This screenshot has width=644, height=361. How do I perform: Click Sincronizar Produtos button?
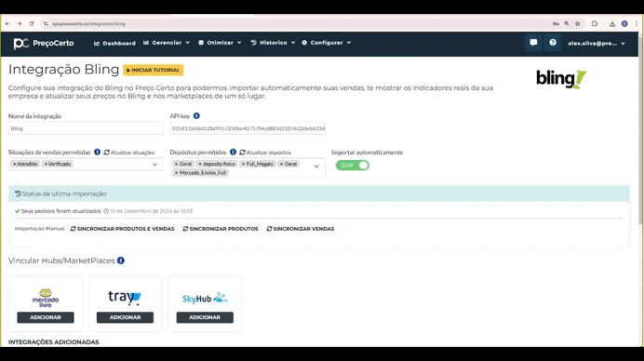coord(221,229)
